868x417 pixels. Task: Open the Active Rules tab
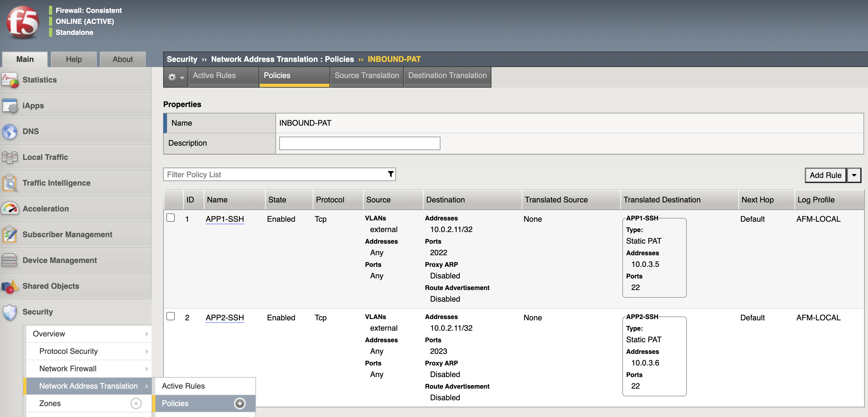(x=224, y=77)
